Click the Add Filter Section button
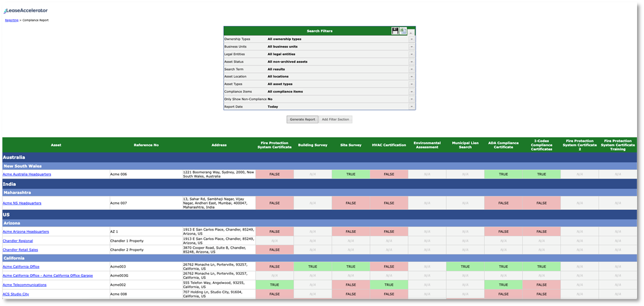Screen dimensions: 644x306 pyautogui.click(x=336, y=119)
